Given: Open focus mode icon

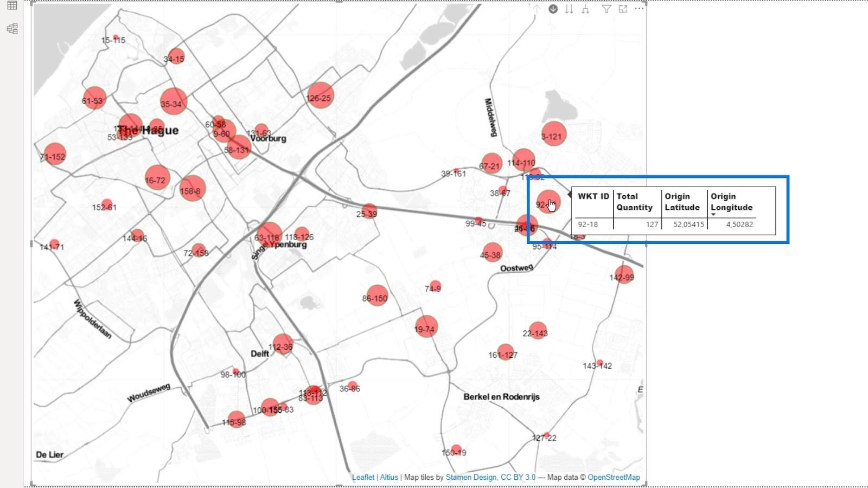Looking at the screenshot, I should (x=623, y=9).
